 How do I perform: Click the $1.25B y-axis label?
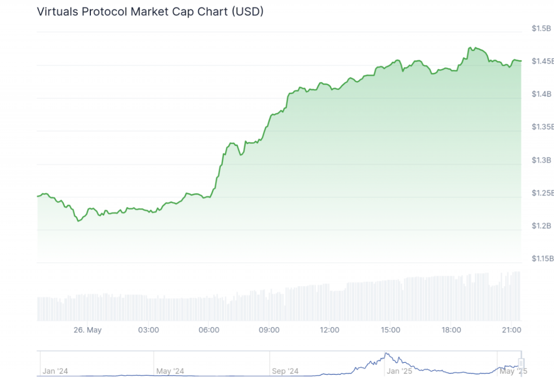(540, 193)
